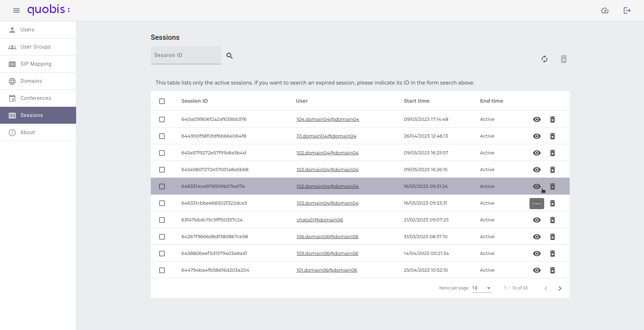The image size is (644, 330).
Task: Open user link 101.domain06@domain06
Action: click(x=327, y=270)
